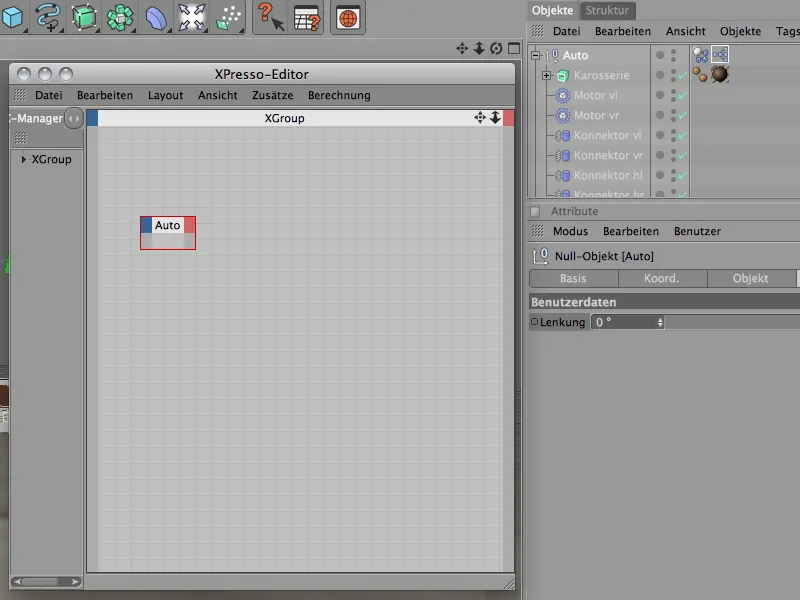Toggle enable checkmark of Konnektor hl
Image resolution: width=800 pixels, height=600 pixels.
(683, 175)
